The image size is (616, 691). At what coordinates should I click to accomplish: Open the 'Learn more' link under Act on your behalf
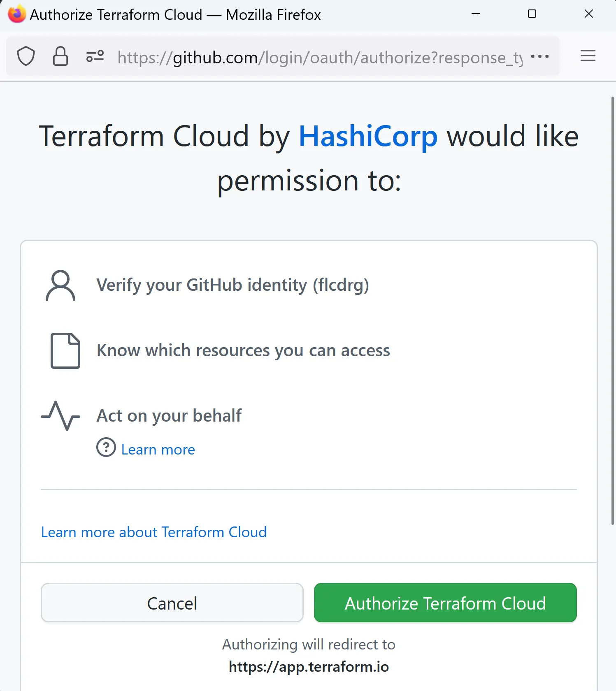(158, 450)
